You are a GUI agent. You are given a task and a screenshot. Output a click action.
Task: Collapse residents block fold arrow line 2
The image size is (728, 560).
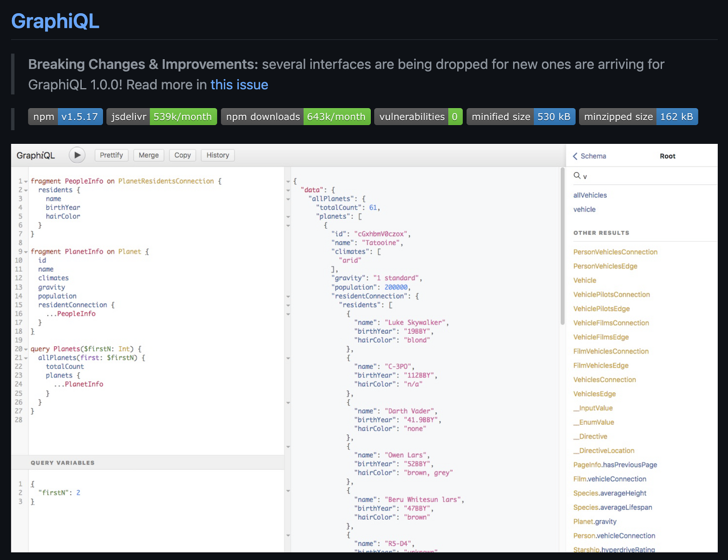click(26, 190)
